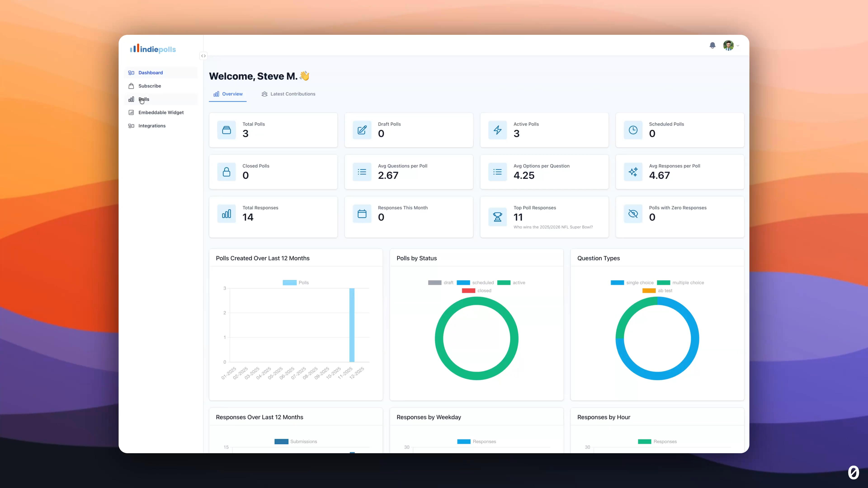Click the Avg Responses per Poll value 4.67
868x488 pixels.
tap(659, 176)
